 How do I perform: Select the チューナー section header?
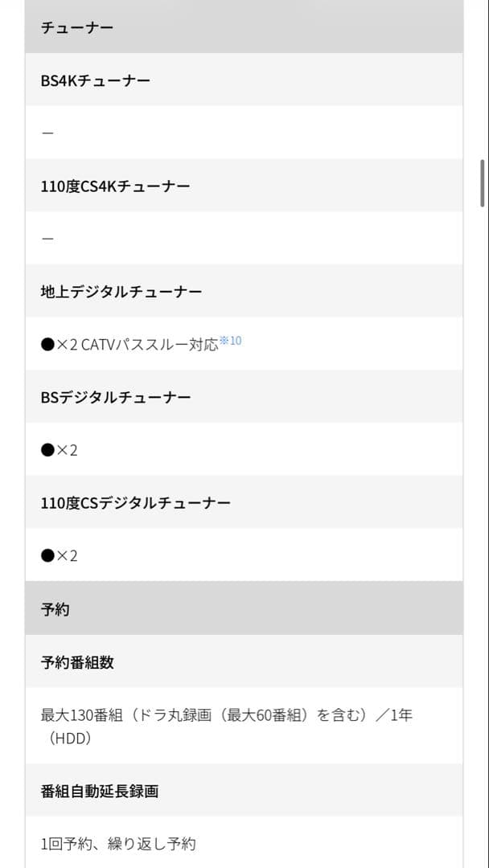77,28
